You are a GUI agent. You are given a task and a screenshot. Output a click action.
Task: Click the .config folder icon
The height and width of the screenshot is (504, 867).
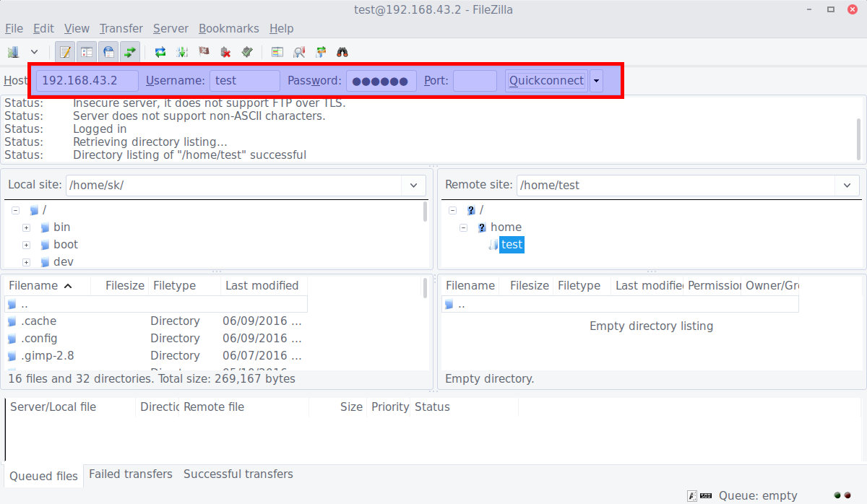pyautogui.click(x=12, y=339)
